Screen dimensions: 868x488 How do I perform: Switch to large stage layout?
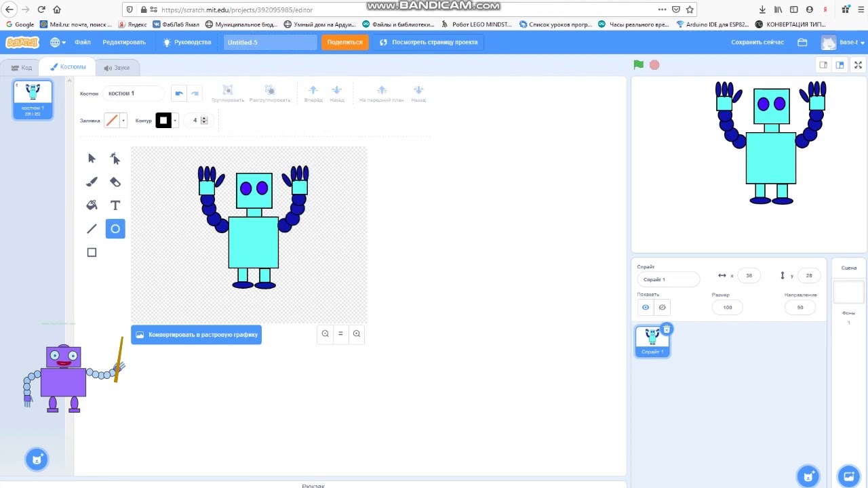coord(840,65)
